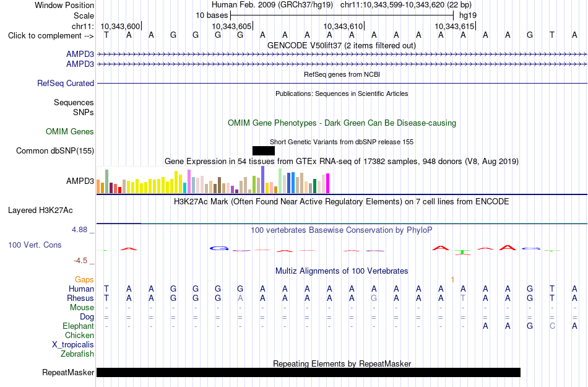This screenshot has width=588, height=387.
Task: Click the PhyloP upper scale value 4.88
Action: pos(79,230)
